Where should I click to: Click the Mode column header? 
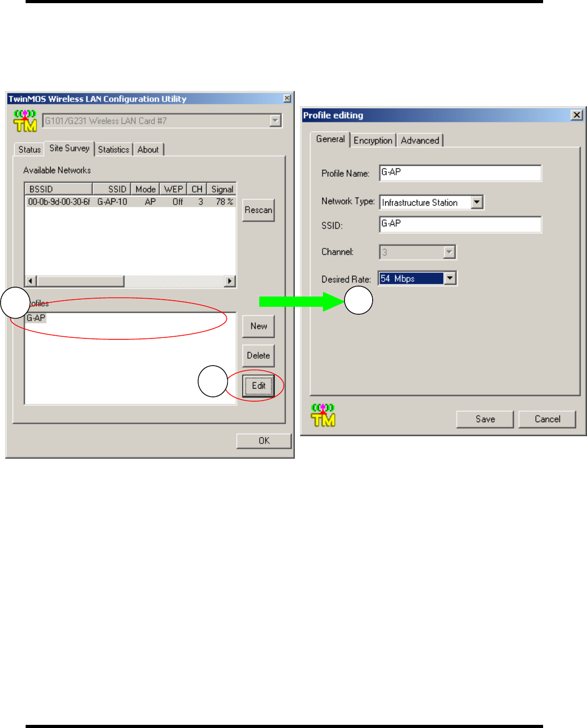(145, 189)
